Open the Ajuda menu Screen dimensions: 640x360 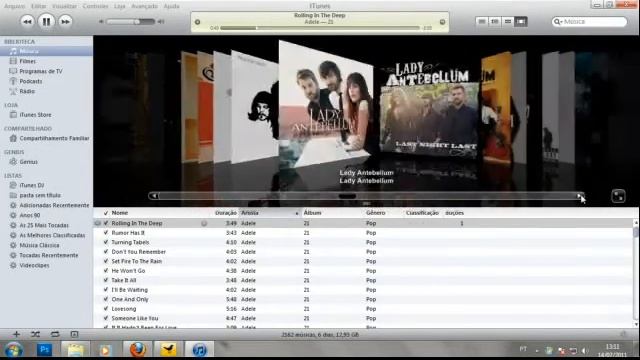click(x=171, y=6)
